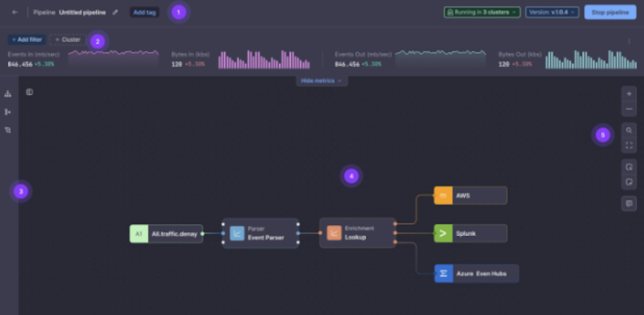Click the Stop pipeline button

(610, 12)
